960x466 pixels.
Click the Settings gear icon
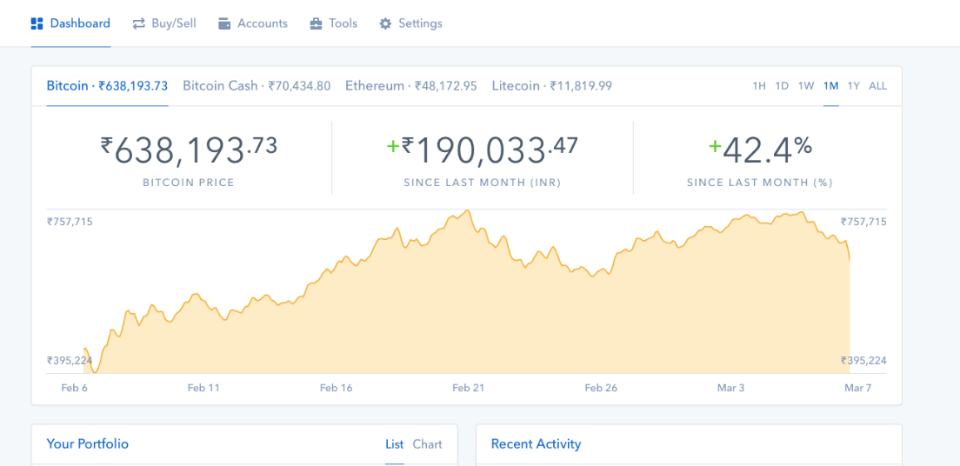coord(385,23)
